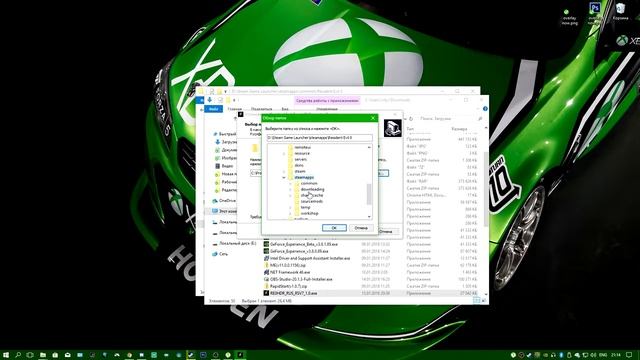The width and height of the screenshot is (640, 360).
Task: Select the REDHDR_RUS_RSV7_1.0.exe file
Action: [290, 293]
